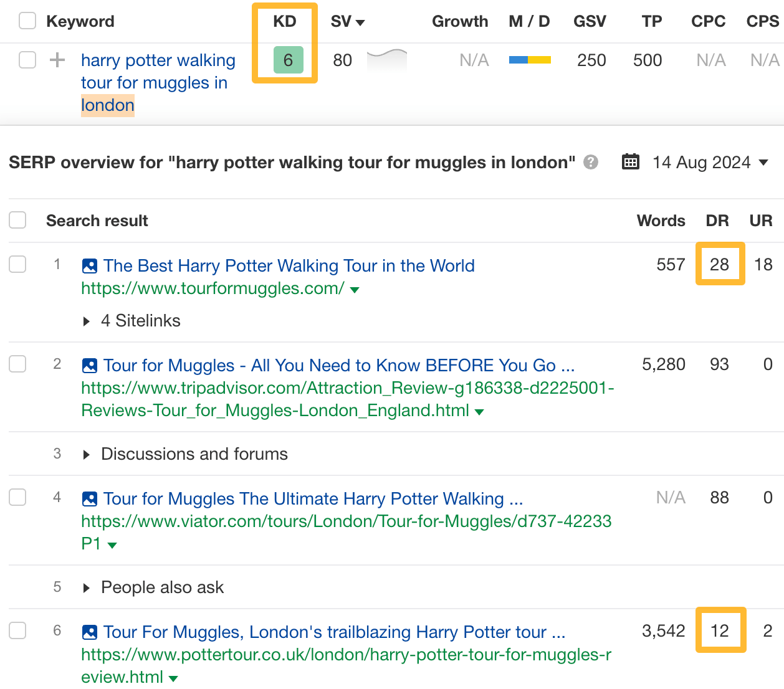Select the checkbox next to the Tripadvisor result

click(x=17, y=364)
